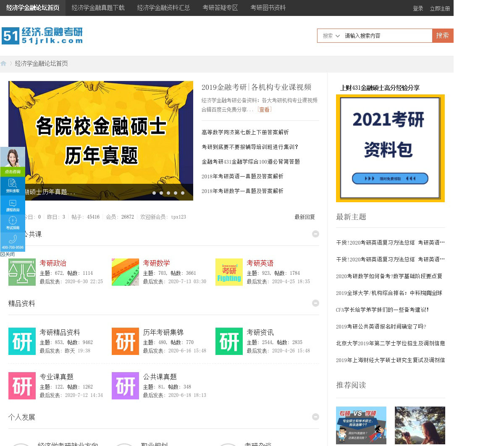This screenshot has height=446, width=504.
Task: Close the floating consultation sidebar
Action: click(8, 254)
